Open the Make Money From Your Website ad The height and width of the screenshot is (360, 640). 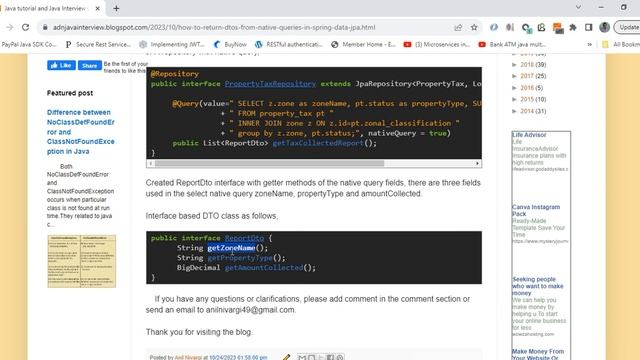tap(538, 354)
